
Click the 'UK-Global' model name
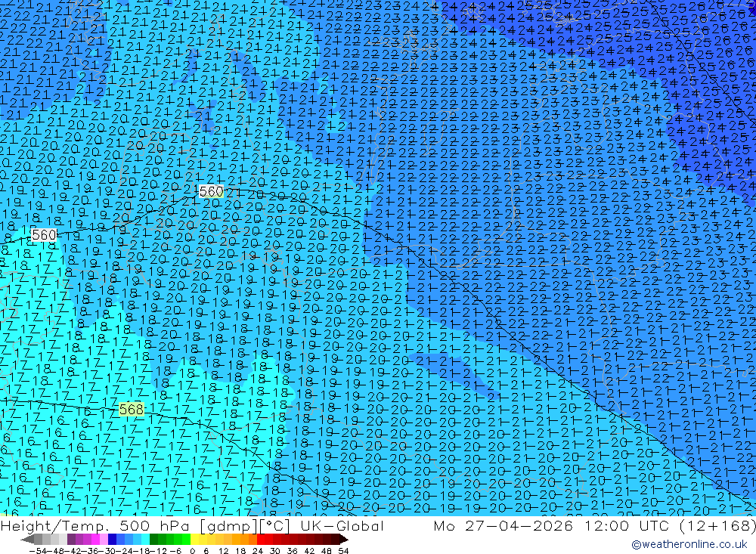tap(342, 526)
